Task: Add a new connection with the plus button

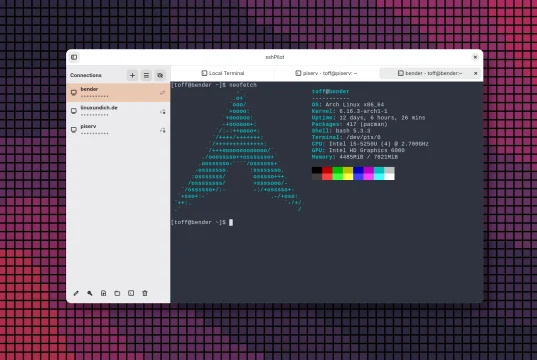Action: (x=132, y=75)
